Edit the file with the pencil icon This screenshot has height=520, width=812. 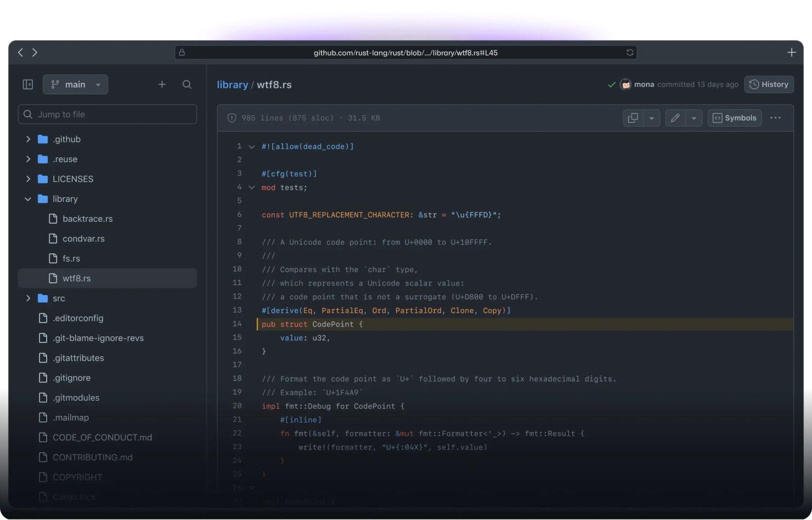[x=675, y=118]
